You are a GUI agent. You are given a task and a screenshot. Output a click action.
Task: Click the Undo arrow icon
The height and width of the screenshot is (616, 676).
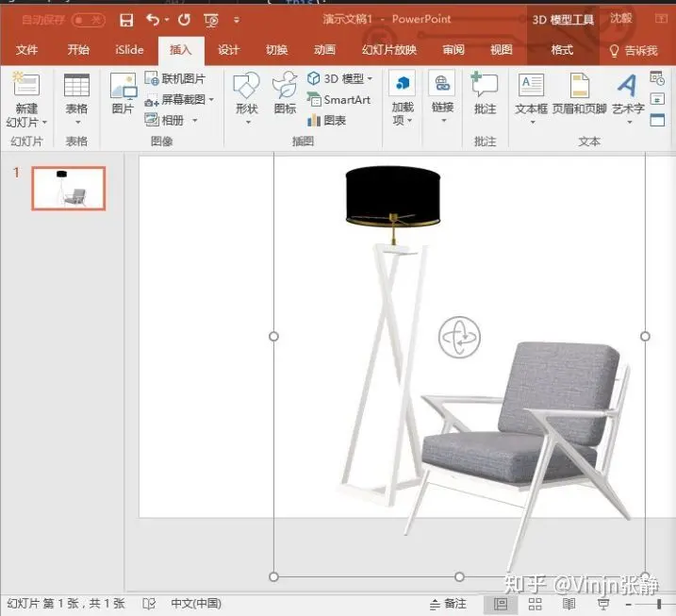[153, 20]
